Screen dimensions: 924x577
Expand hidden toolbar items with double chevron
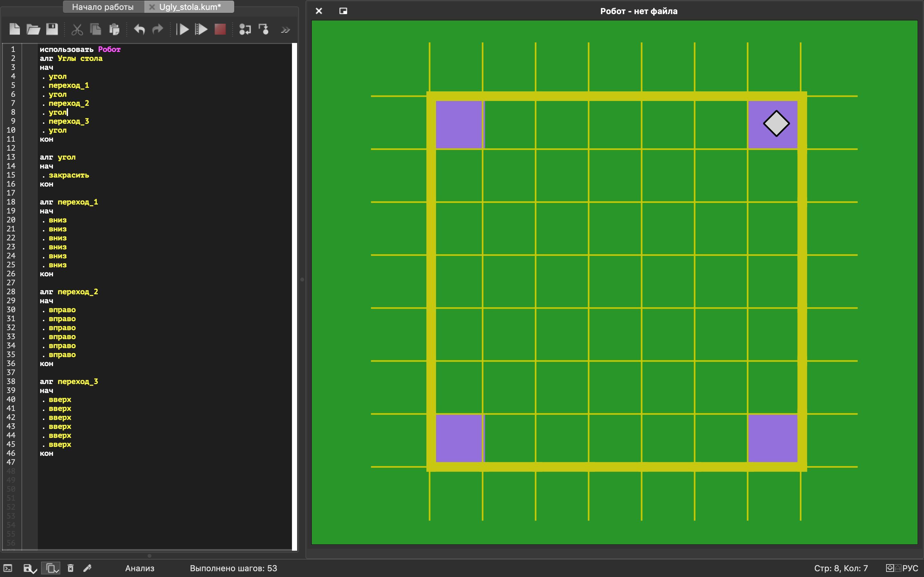[285, 30]
